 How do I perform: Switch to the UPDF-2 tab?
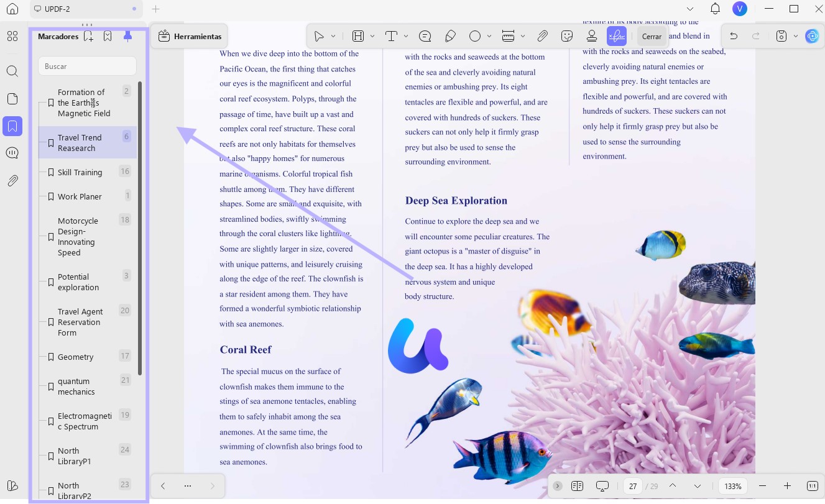click(x=86, y=9)
